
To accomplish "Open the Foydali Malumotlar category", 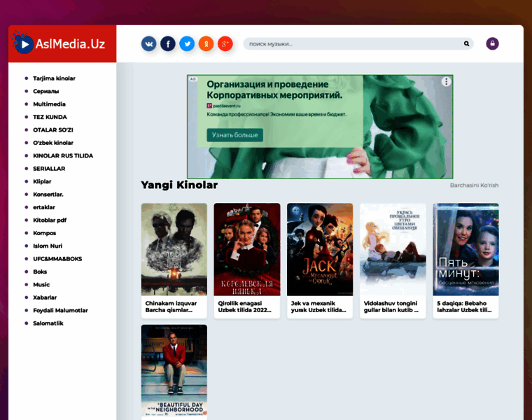I will coord(60,310).
